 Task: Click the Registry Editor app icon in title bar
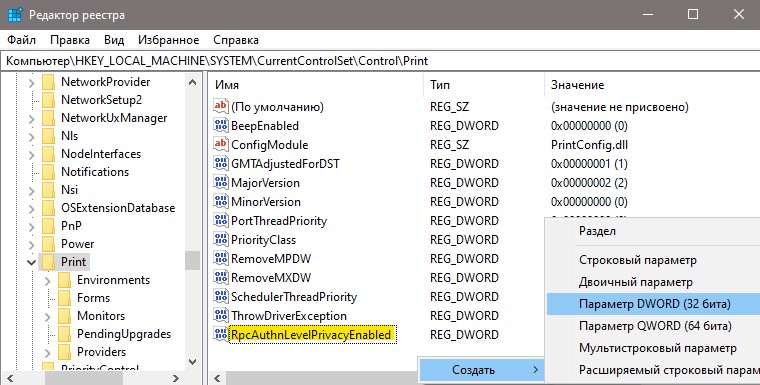point(15,15)
